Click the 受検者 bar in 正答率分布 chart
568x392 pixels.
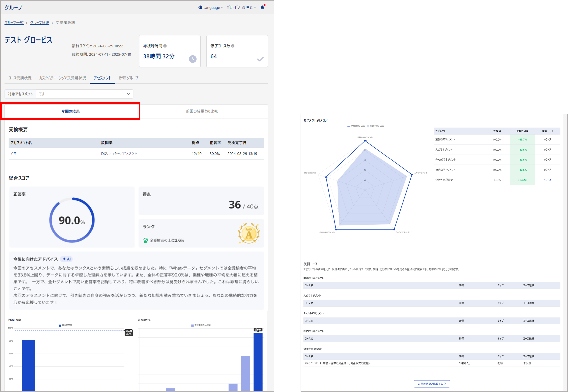click(x=258, y=362)
